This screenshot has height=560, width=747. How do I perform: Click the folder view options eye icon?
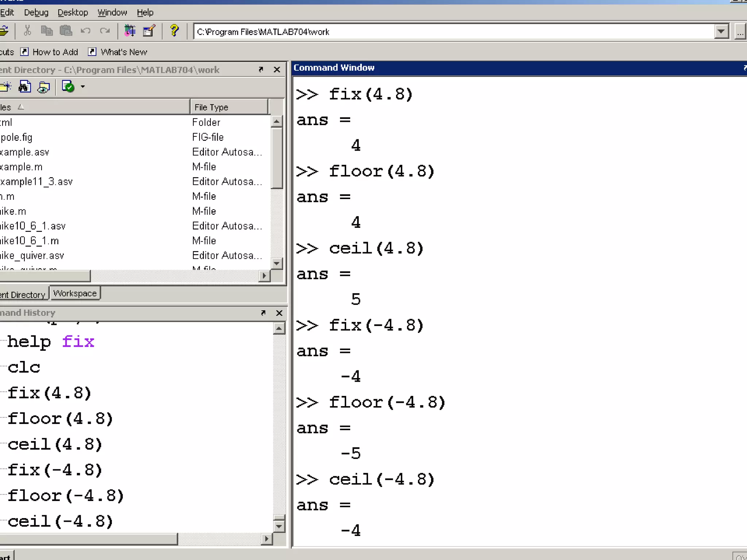click(44, 87)
